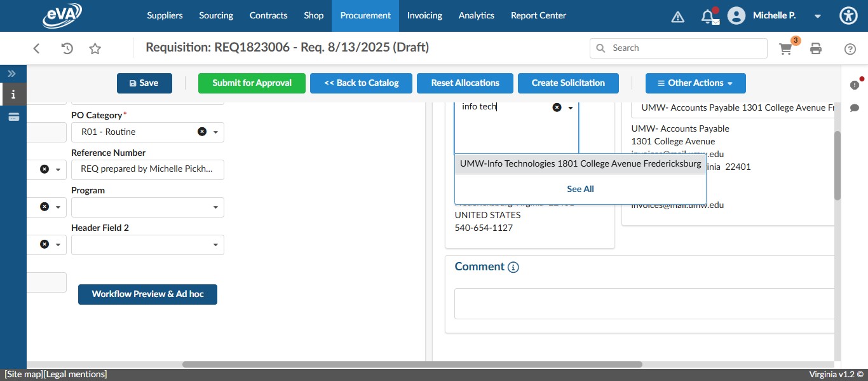868x381 pixels.
Task: Open the warning alerts triangle icon
Action: [x=678, y=17]
